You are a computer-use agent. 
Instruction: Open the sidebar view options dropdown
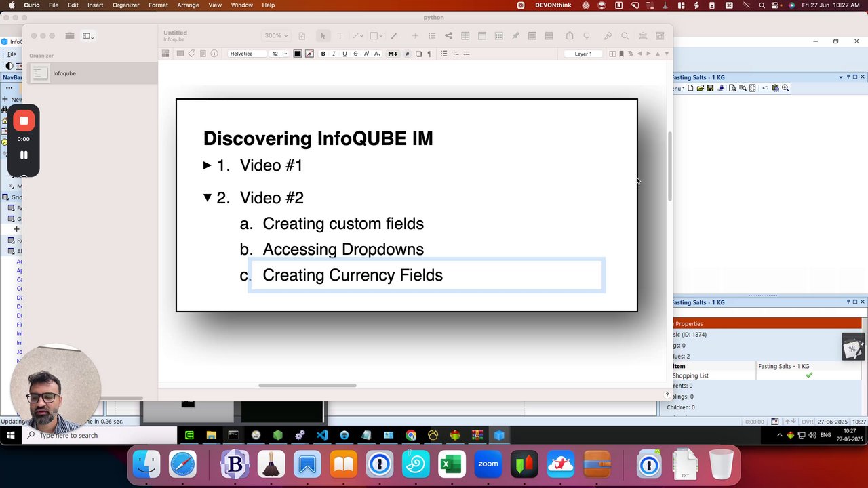point(88,36)
